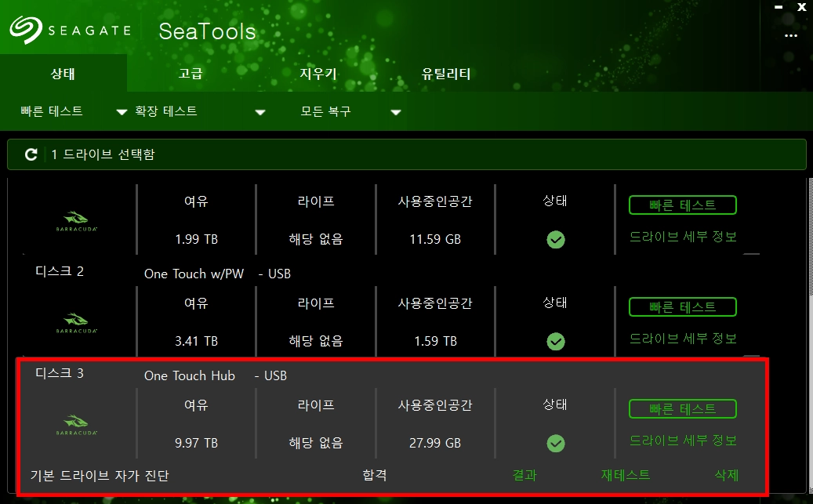Click the status checkmark of the 1.99 TB drive
The height and width of the screenshot is (504, 813).
[x=555, y=240]
